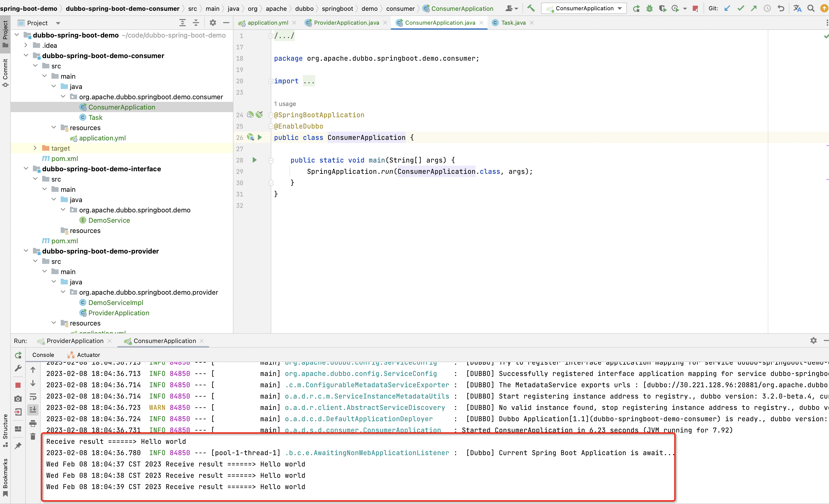Click the Git push arrow icon
The image size is (829, 504).
754,8
